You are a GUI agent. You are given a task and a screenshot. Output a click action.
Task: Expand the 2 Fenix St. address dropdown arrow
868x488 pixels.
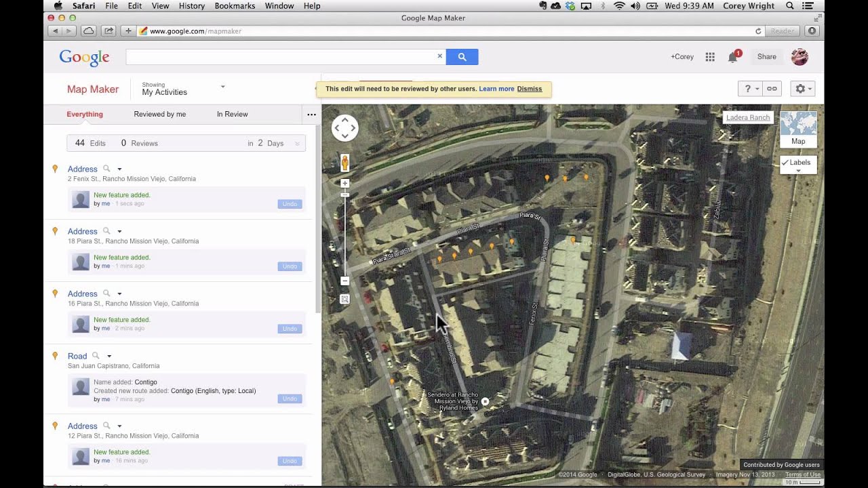pos(119,169)
